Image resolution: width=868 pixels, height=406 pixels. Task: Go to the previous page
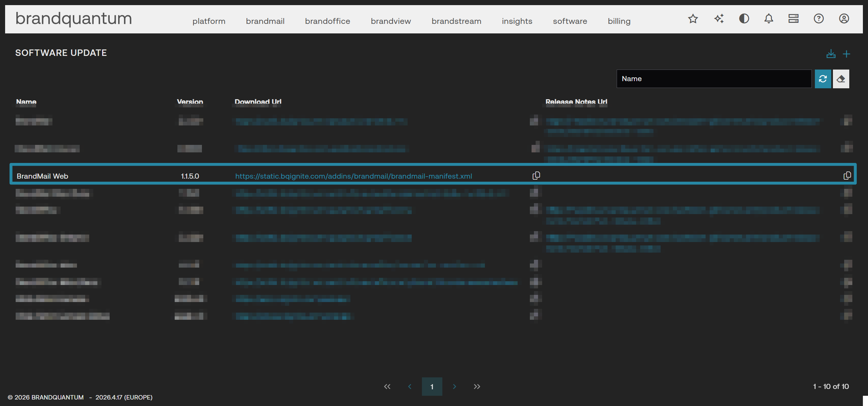[x=410, y=387]
